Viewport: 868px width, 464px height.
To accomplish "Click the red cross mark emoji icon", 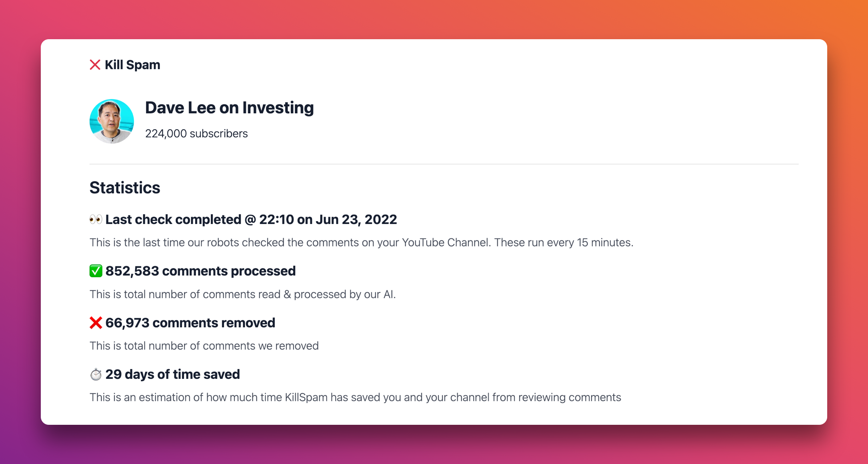I will 96,322.
